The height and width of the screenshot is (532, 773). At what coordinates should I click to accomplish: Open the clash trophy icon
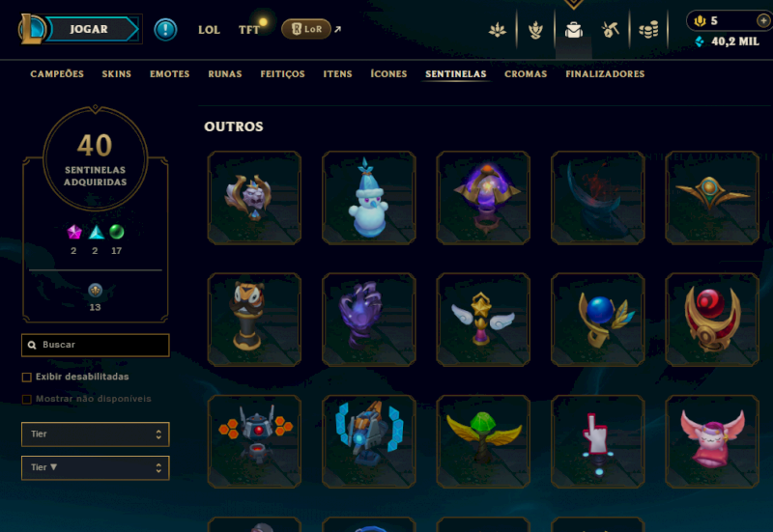(x=535, y=30)
